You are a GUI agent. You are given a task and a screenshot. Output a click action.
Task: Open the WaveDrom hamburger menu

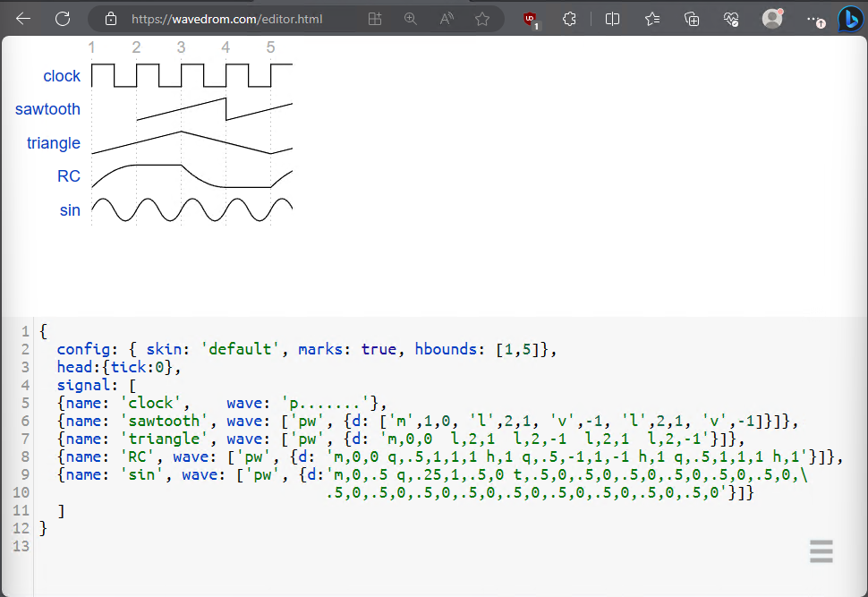821,551
